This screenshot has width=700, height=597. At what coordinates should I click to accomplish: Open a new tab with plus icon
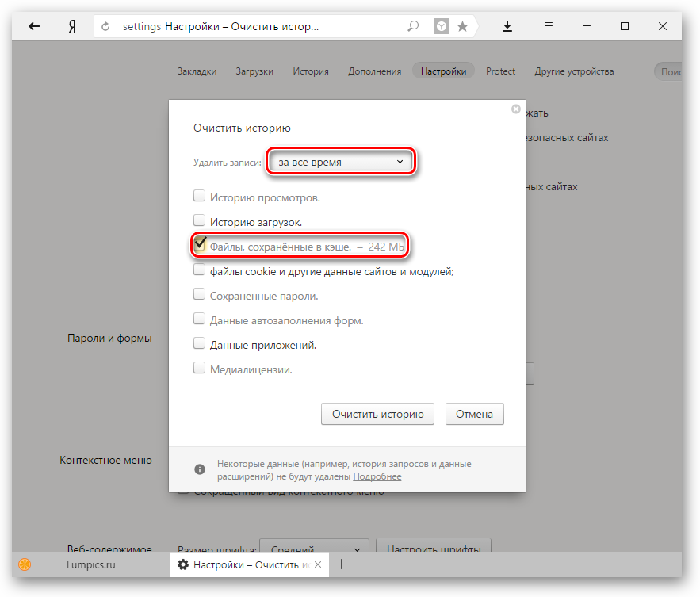pos(341,564)
